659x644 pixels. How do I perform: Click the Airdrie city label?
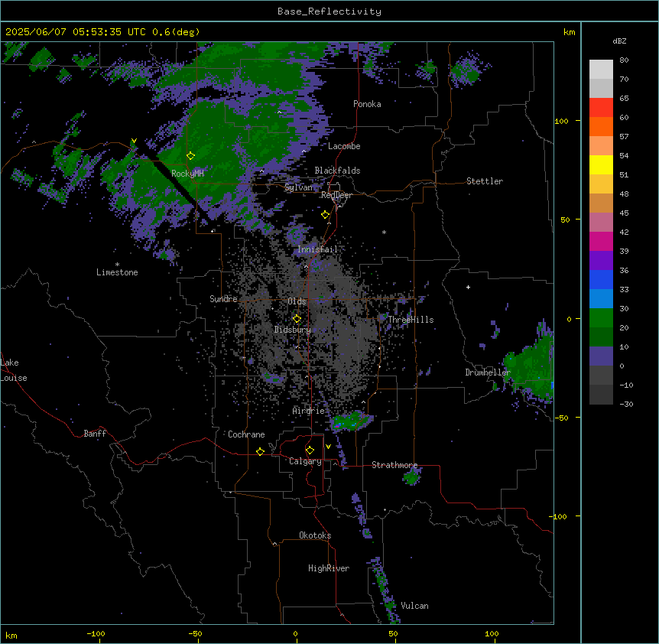[309, 411]
